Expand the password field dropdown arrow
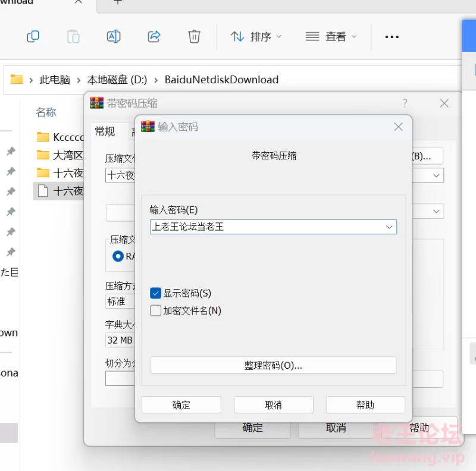The image size is (476, 471). click(389, 227)
